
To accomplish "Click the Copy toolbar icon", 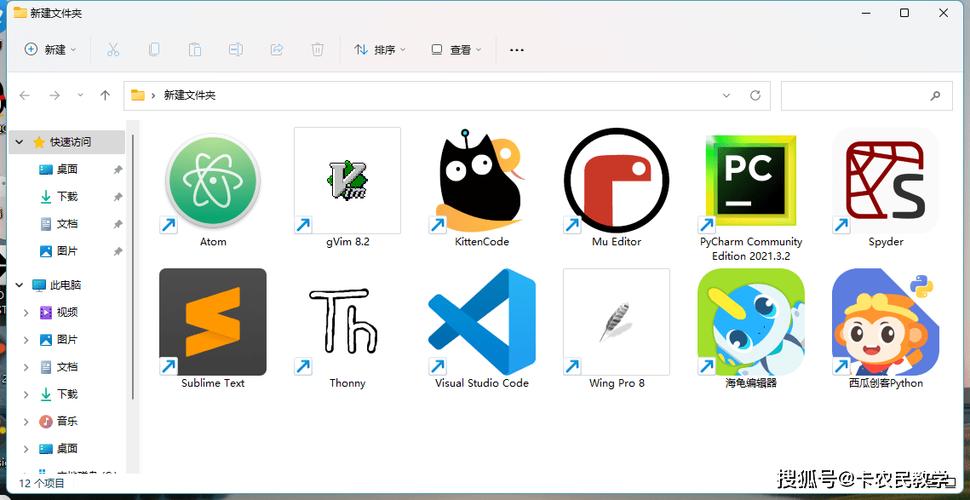I will click(x=153, y=50).
